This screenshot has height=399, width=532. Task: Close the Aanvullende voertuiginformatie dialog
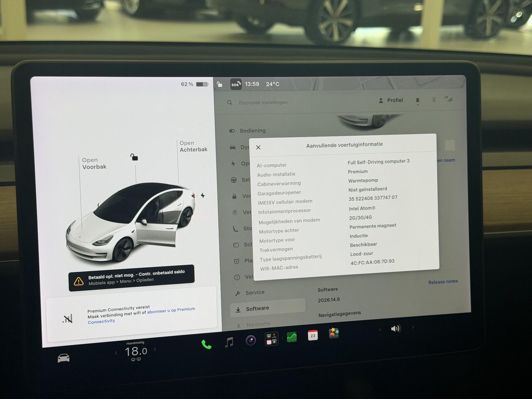point(258,147)
